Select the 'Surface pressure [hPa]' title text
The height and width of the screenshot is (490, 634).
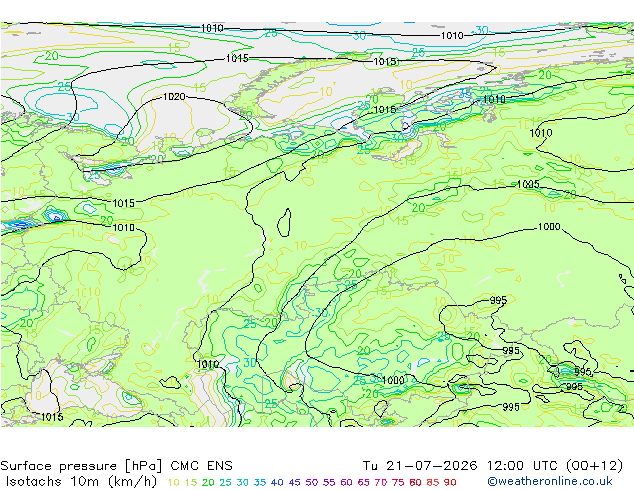pos(81,466)
